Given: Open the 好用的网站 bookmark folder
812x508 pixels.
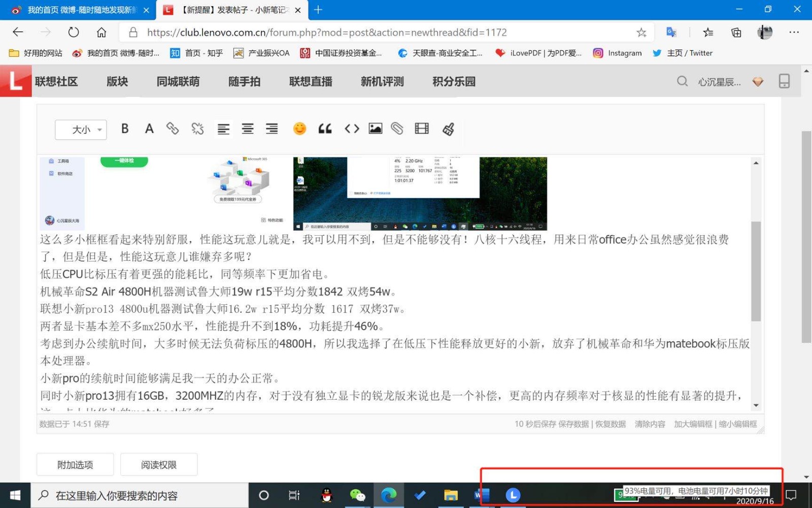Looking at the screenshot, I should point(36,53).
